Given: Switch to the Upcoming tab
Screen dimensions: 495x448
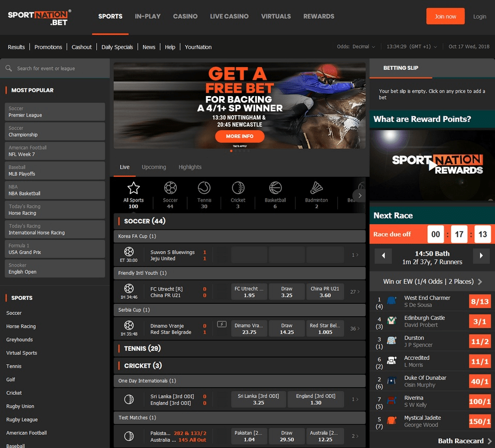Looking at the screenshot, I should [153, 167].
